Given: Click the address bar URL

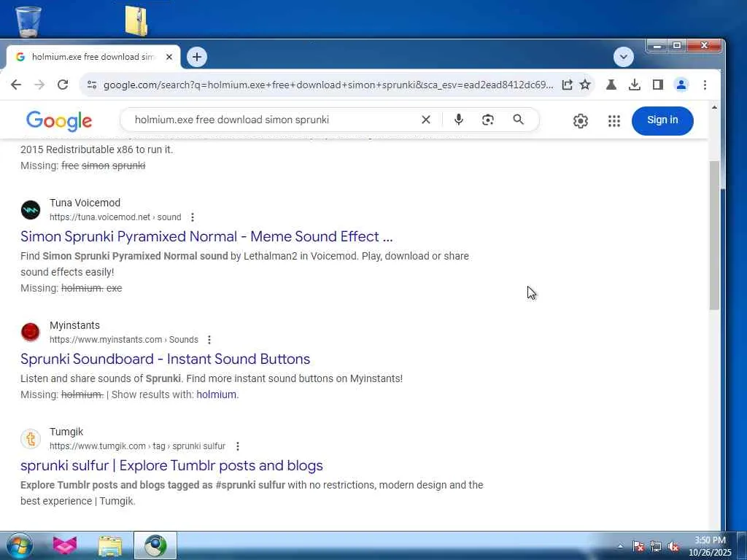Looking at the screenshot, I should pos(328,85).
